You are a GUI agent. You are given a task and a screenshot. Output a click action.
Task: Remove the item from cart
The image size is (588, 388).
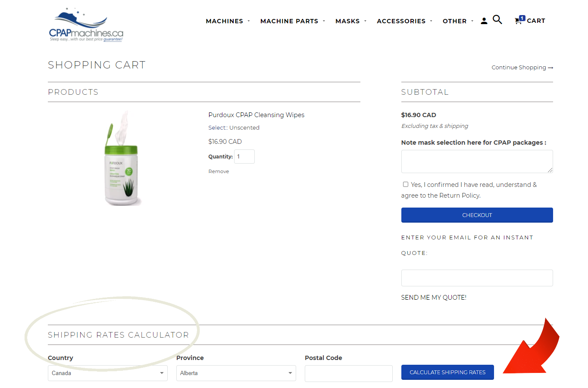219,171
